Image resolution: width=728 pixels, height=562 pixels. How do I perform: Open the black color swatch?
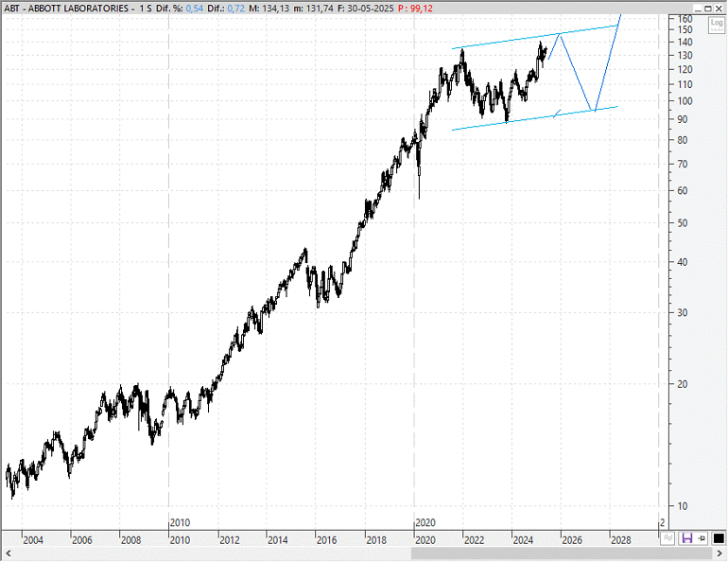(x=719, y=538)
